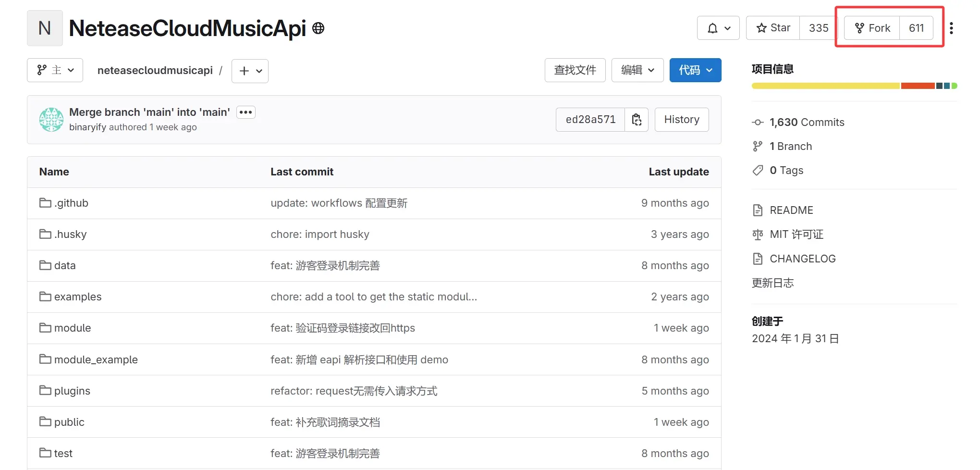Star the NeteaseCloudMusicApi repository
Viewport: 980px width, 470px height.
point(772,27)
